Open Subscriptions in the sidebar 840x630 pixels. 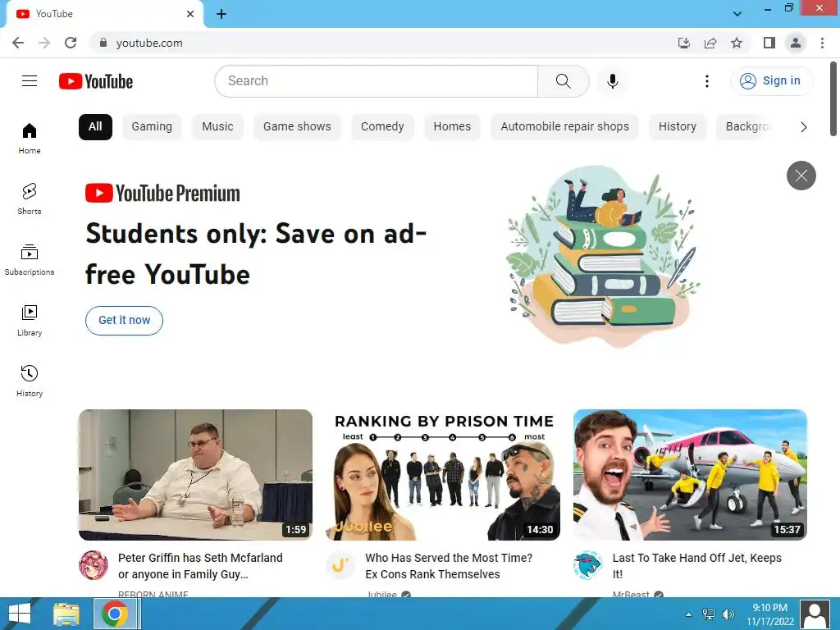point(30,259)
